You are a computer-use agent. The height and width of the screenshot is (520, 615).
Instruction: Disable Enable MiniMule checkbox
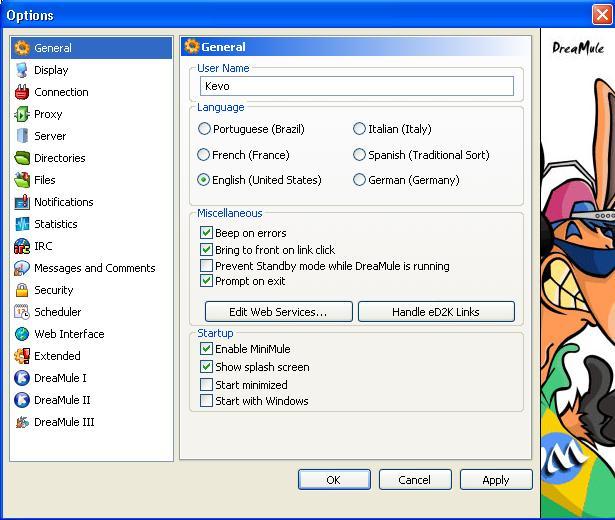click(x=206, y=349)
